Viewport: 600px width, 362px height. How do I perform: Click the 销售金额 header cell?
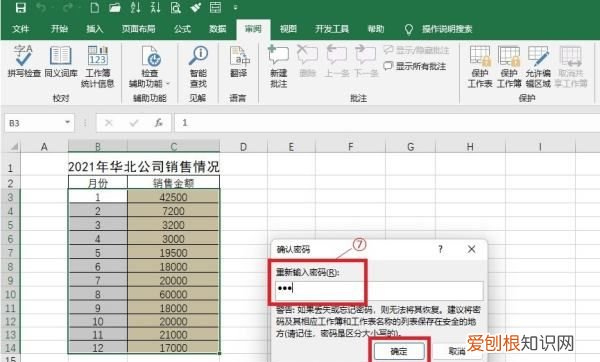pyautogui.click(x=173, y=183)
